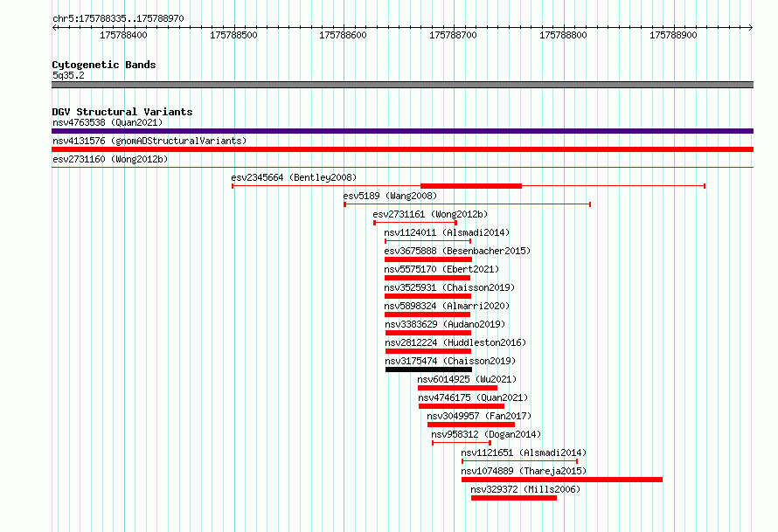Click the thin esv5189 variant line

[x=468, y=204]
